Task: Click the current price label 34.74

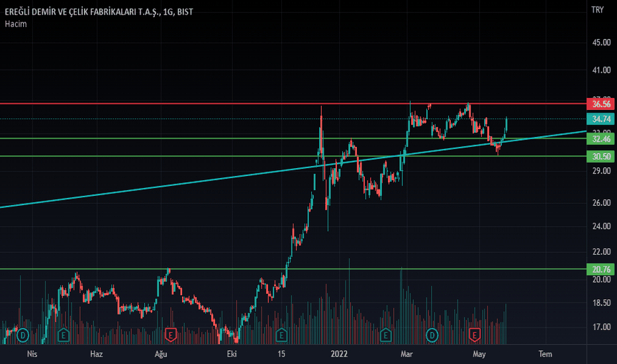Action: click(x=601, y=119)
